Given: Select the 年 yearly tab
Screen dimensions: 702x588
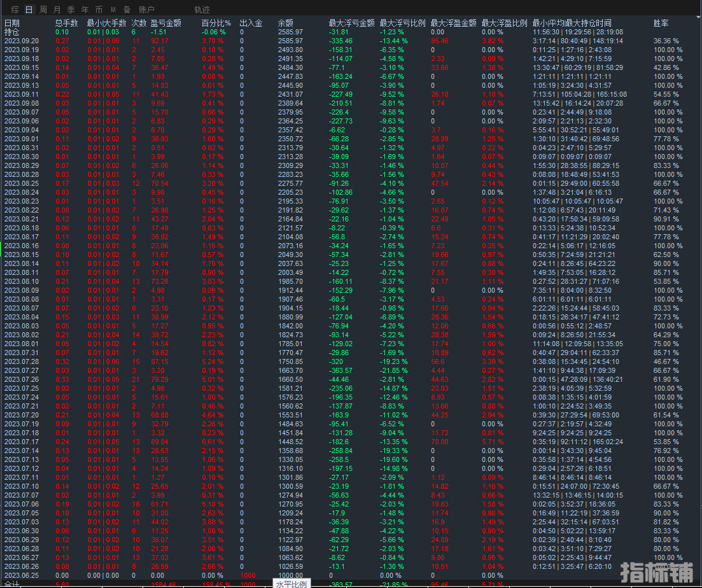Looking at the screenshot, I should 85,10.
